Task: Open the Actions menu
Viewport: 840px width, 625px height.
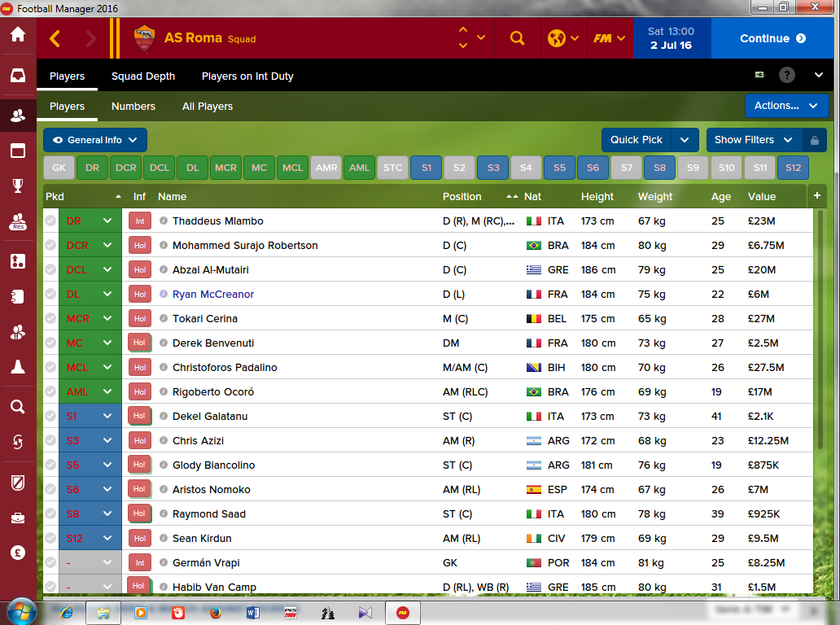Action: (x=786, y=106)
